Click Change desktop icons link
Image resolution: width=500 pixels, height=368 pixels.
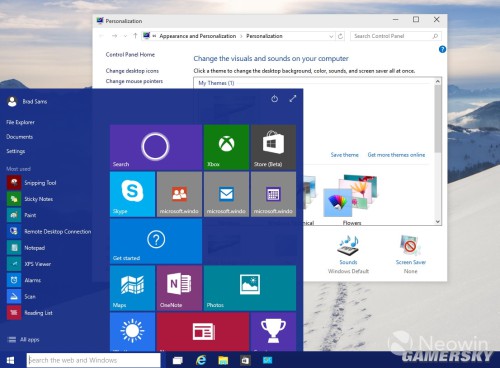pos(132,71)
